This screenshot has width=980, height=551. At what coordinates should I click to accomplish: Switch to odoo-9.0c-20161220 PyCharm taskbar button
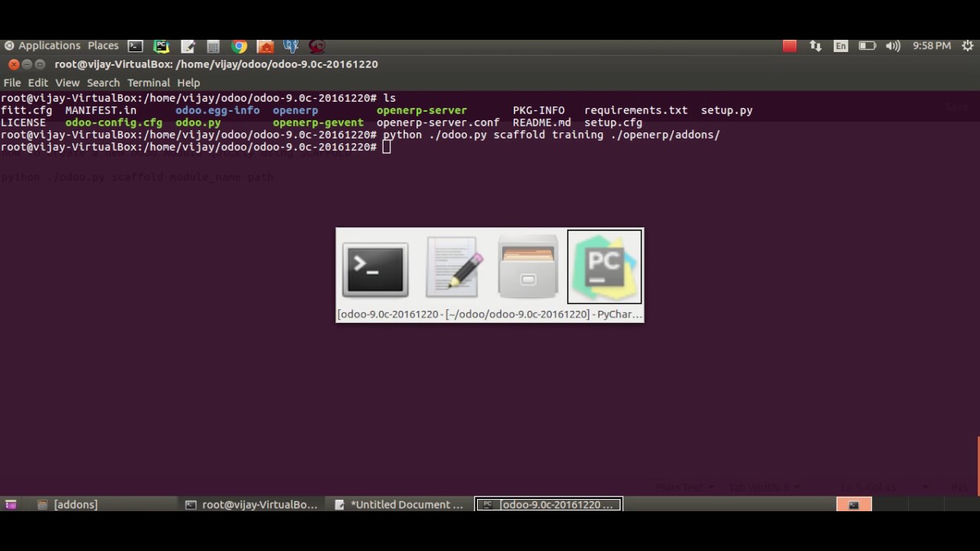point(549,504)
